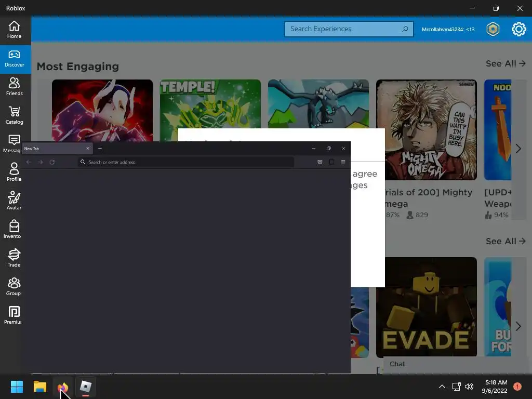Open the red anime character game thumbnail
The image size is (532, 399).
[x=102, y=110]
